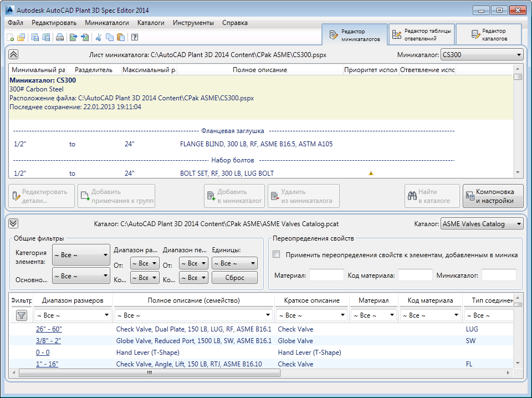This screenshot has width=532, height=398.
Task: Click the Материал override input field
Action: pos(326,275)
